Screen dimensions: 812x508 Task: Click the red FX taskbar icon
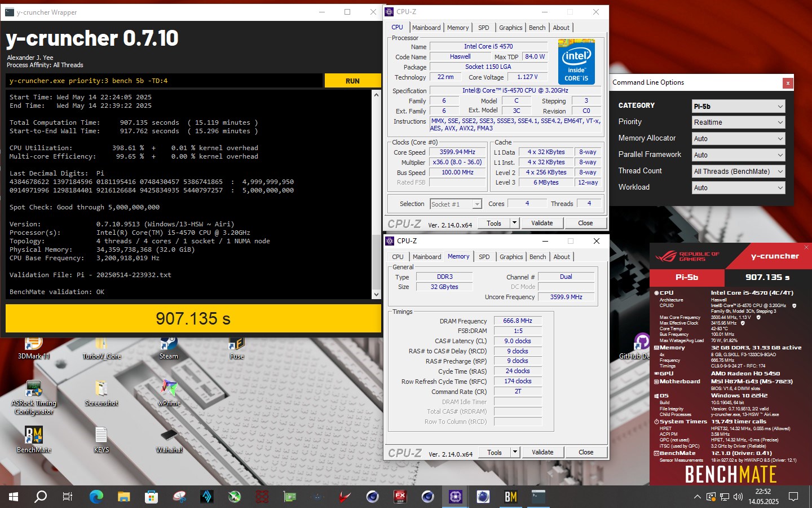tap(400, 497)
